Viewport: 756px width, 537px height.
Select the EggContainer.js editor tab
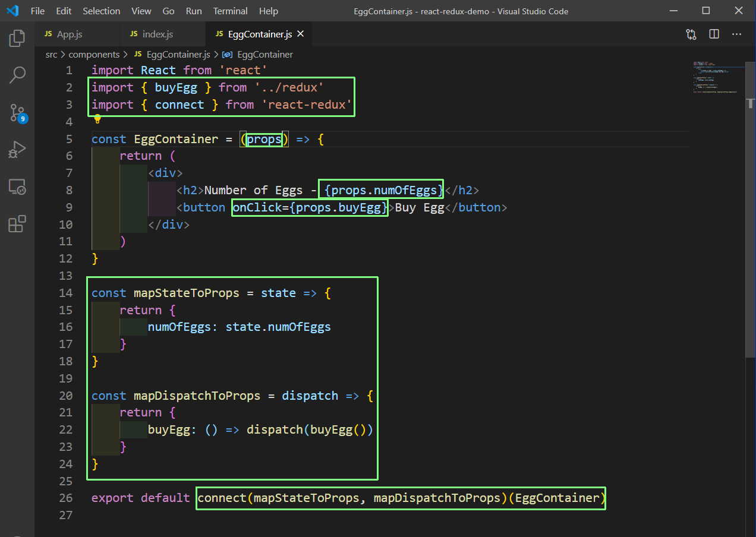tap(259, 34)
